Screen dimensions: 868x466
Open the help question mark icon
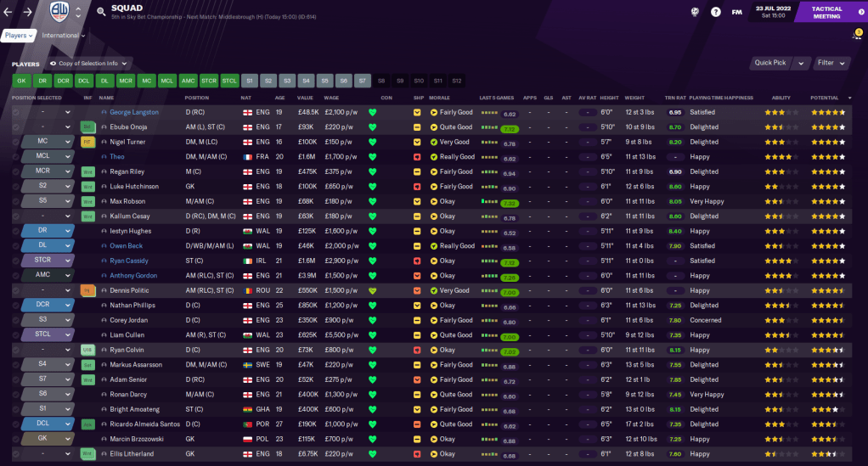point(716,12)
